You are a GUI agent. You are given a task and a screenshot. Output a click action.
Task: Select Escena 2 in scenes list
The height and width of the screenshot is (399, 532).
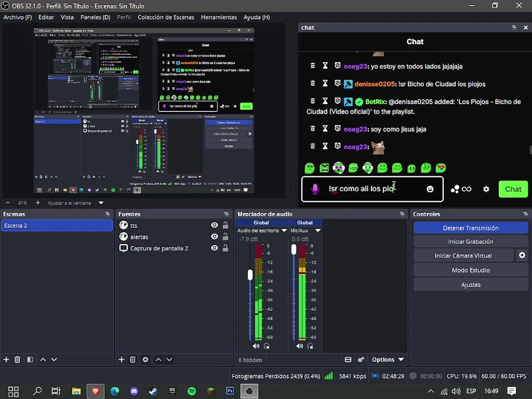click(x=57, y=226)
